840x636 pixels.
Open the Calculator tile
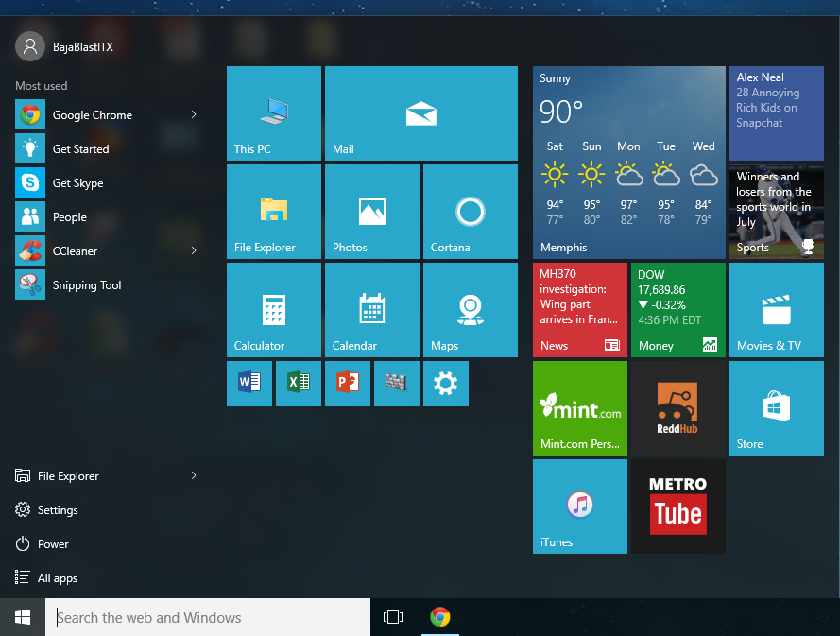[x=274, y=310]
